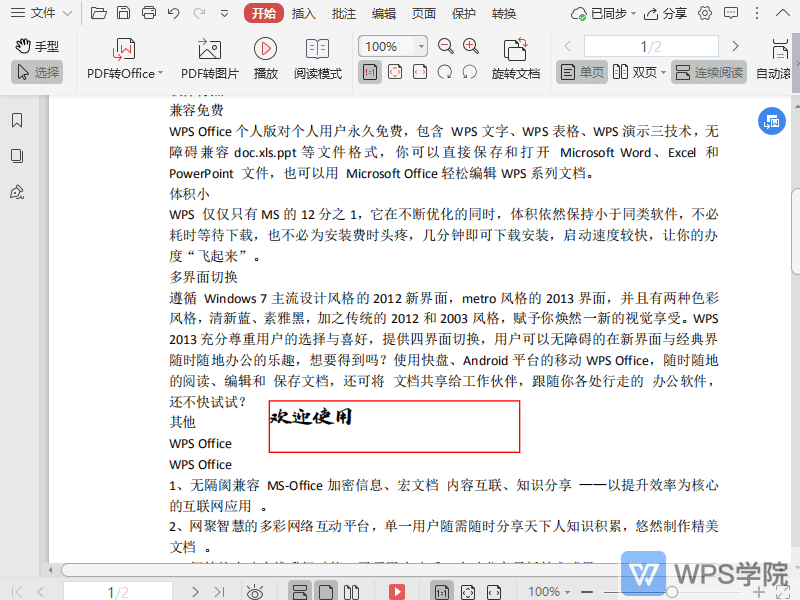800x600 pixels.
Task: Open the 文件 file menu dropdown
Action: pyautogui.click(x=41, y=14)
